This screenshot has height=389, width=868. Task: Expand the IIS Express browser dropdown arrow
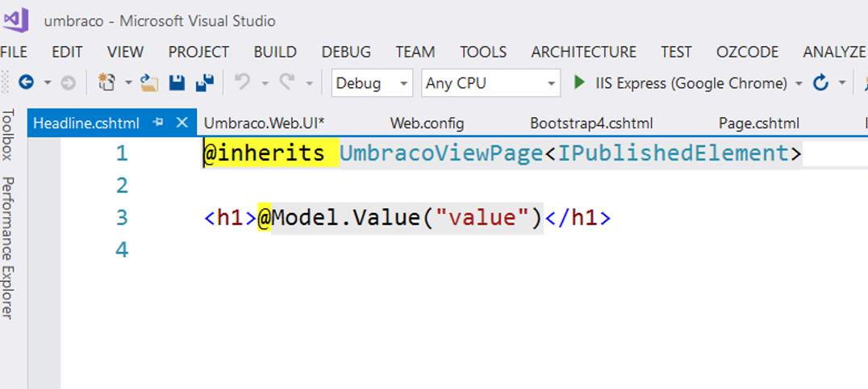pos(799,83)
